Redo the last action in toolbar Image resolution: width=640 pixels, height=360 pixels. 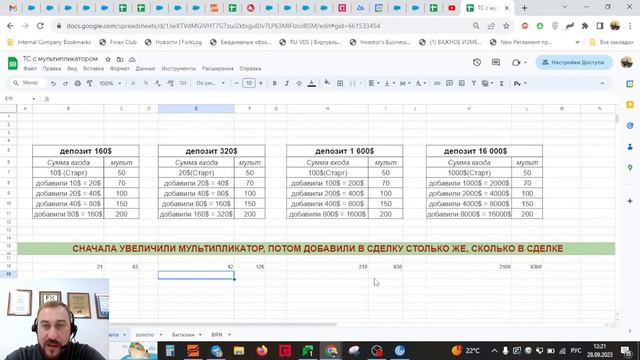point(65,83)
